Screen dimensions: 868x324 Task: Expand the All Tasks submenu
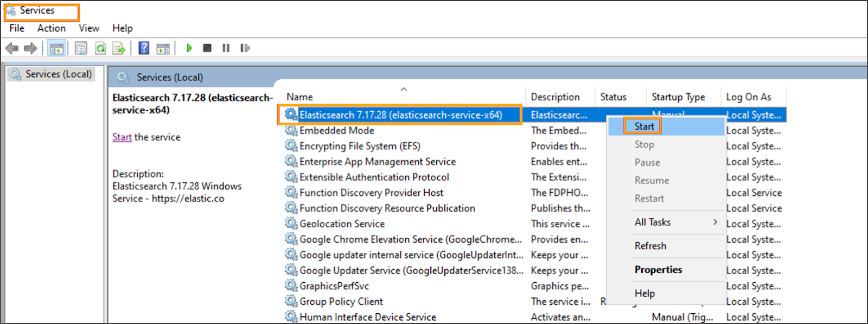(653, 222)
